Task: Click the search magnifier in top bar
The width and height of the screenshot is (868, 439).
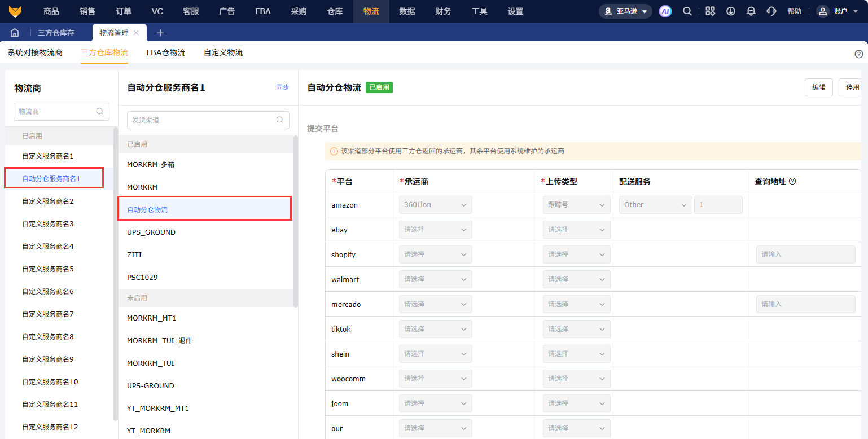Action: [x=687, y=11]
